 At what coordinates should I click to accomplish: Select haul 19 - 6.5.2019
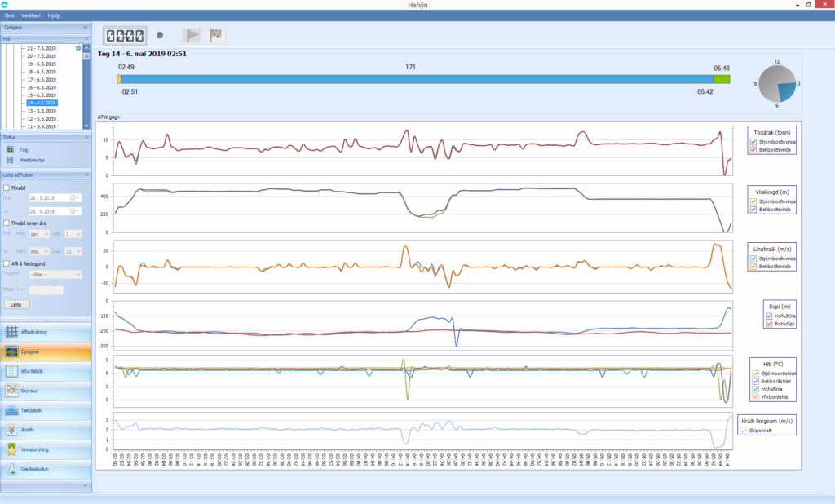click(x=42, y=64)
